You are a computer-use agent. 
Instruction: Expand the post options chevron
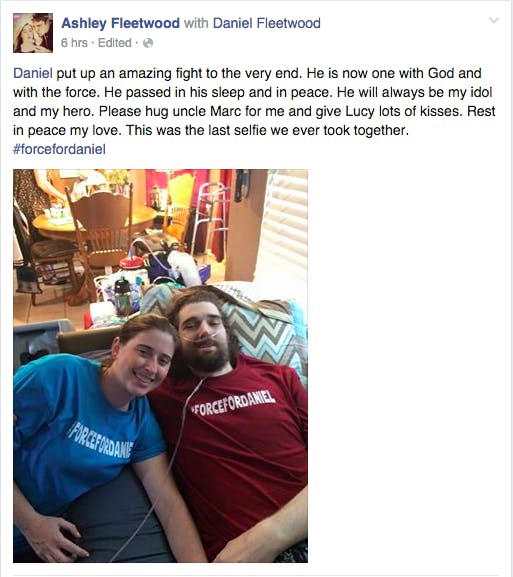tap(494, 20)
